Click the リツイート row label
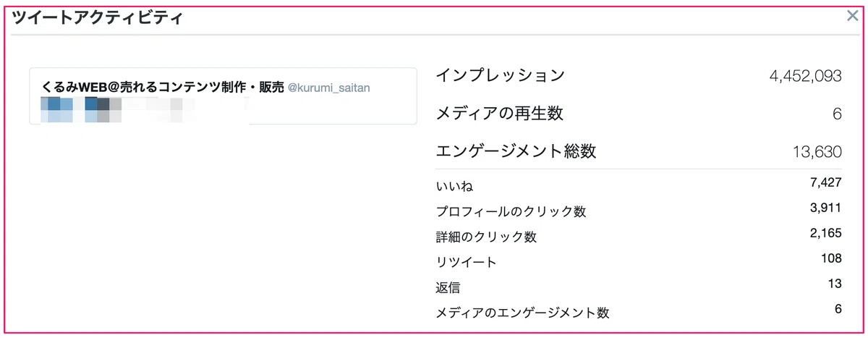The image size is (868, 338). [x=467, y=262]
